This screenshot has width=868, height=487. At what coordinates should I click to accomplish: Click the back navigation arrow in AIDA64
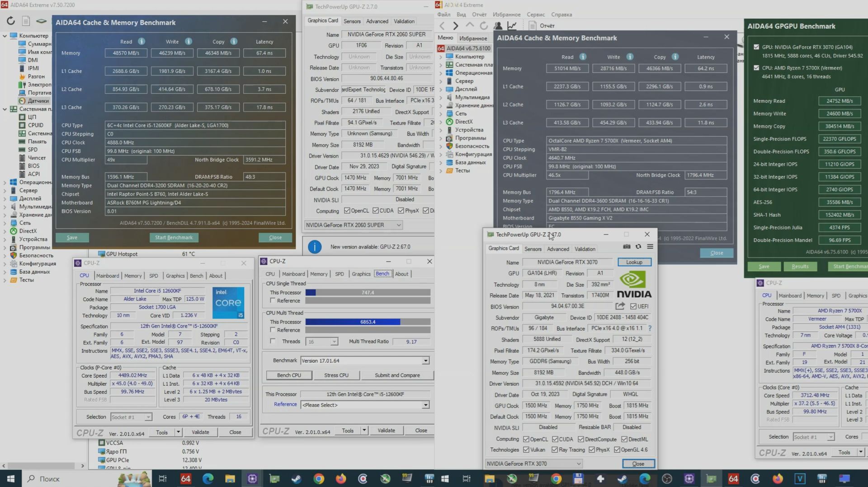(442, 26)
